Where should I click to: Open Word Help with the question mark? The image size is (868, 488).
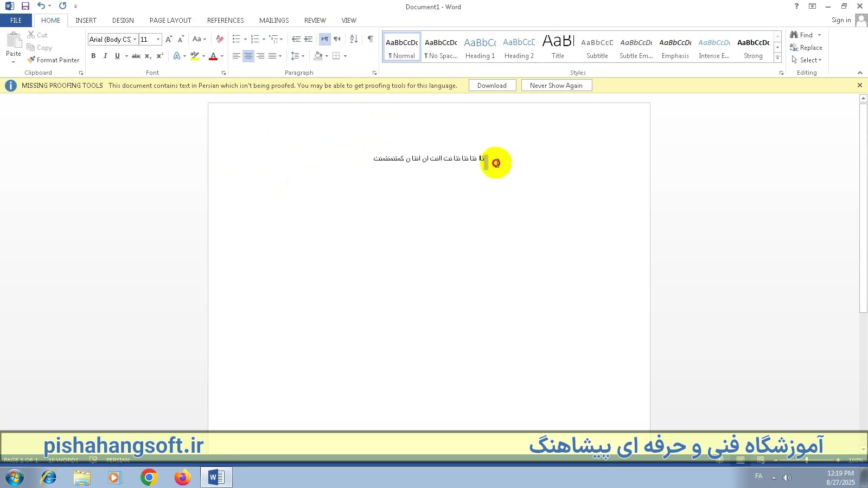[796, 6]
